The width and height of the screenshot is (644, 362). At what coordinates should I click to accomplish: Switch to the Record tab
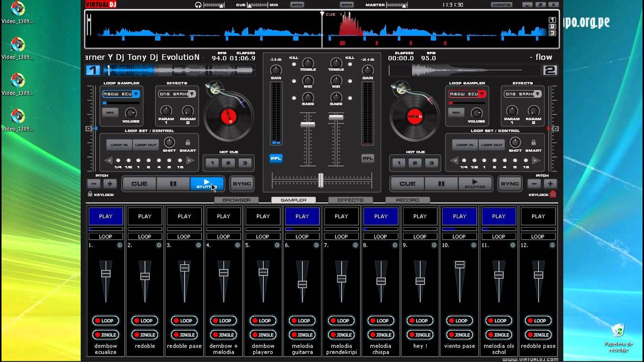(408, 200)
